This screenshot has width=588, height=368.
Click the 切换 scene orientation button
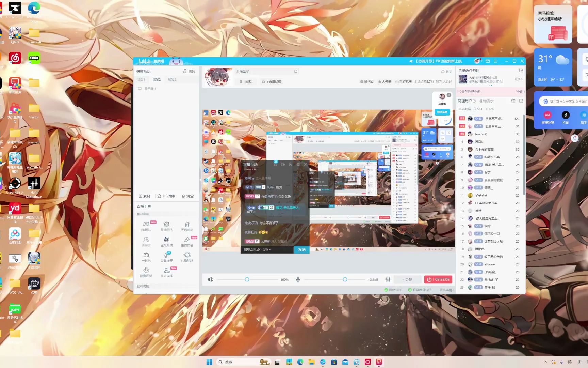(189, 71)
